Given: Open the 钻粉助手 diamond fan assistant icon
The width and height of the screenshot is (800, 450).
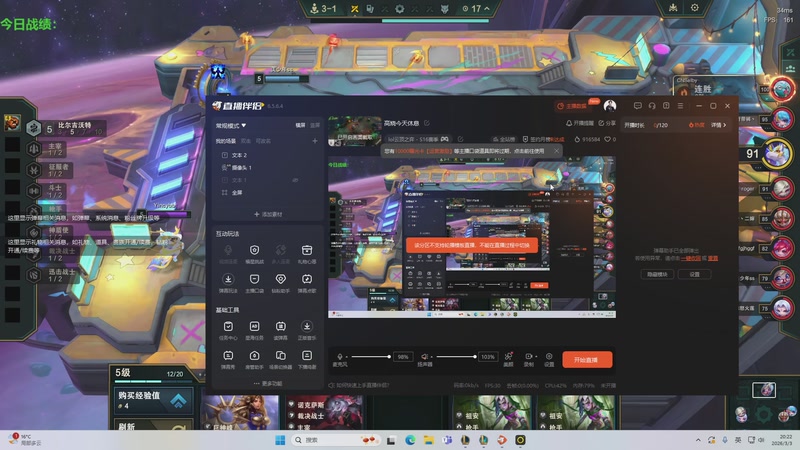Looking at the screenshot, I should click(281, 279).
